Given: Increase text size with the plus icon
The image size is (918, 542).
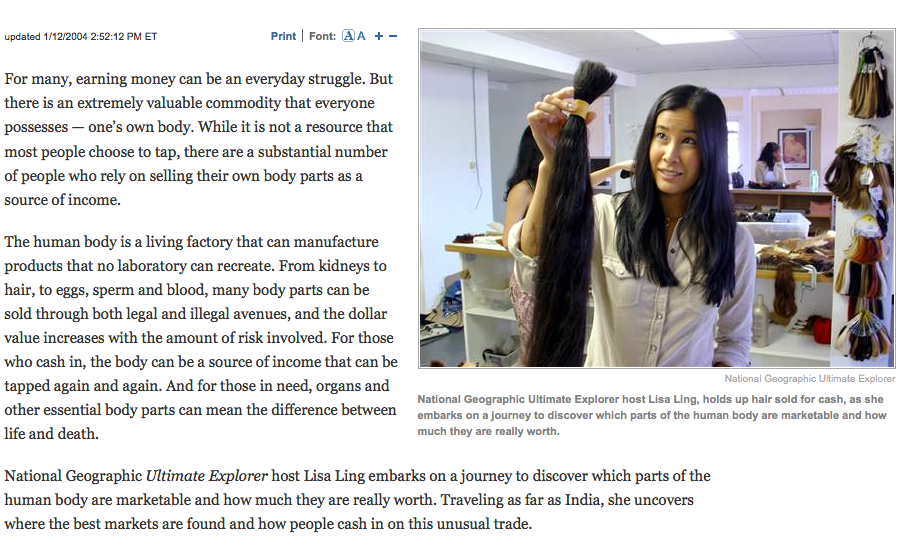Looking at the screenshot, I should (379, 36).
